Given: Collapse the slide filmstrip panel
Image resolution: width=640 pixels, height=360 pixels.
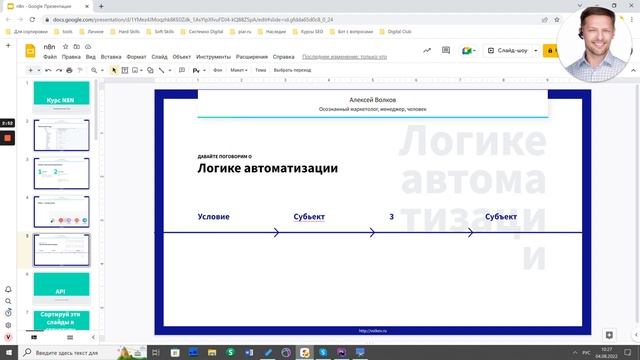Looking at the screenshot, I should 93,338.
